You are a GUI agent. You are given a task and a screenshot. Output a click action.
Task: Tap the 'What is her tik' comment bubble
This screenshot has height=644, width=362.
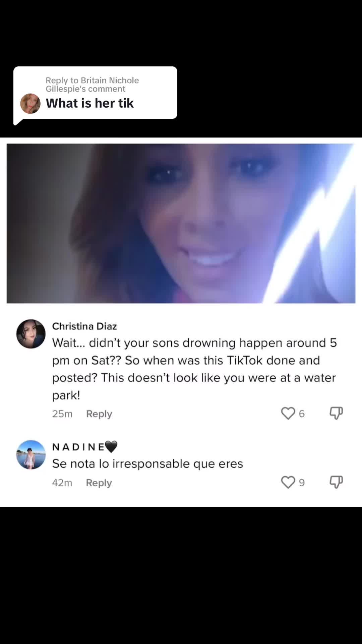click(95, 93)
